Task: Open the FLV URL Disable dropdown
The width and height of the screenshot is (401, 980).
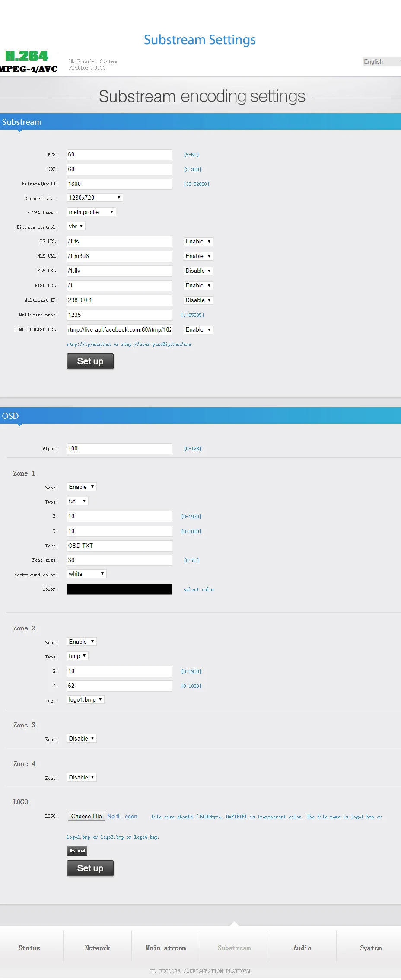Action: click(x=198, y=271)
